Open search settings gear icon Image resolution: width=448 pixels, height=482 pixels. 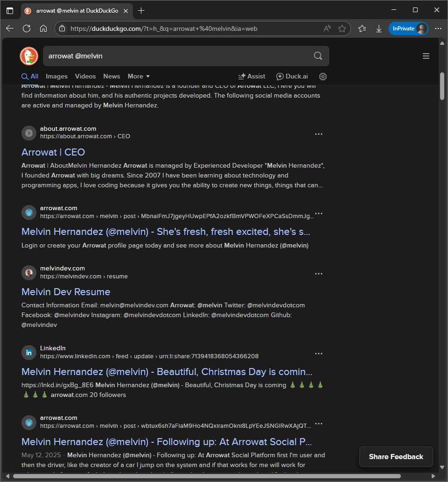click(x=323, y=77)
